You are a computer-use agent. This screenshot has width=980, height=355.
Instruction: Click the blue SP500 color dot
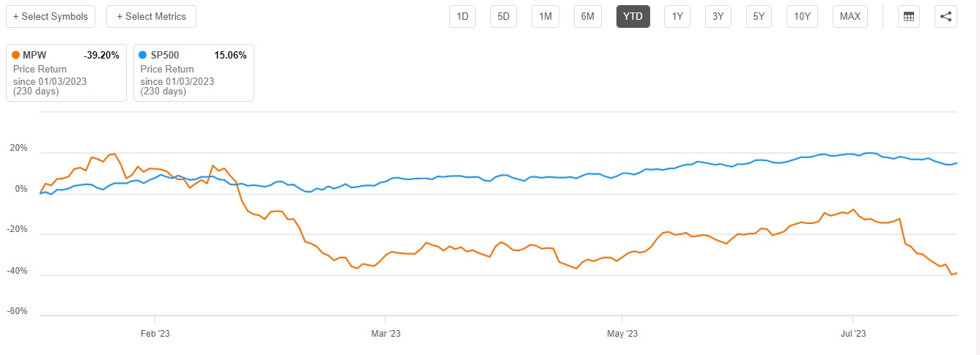[x=144, y=56]
